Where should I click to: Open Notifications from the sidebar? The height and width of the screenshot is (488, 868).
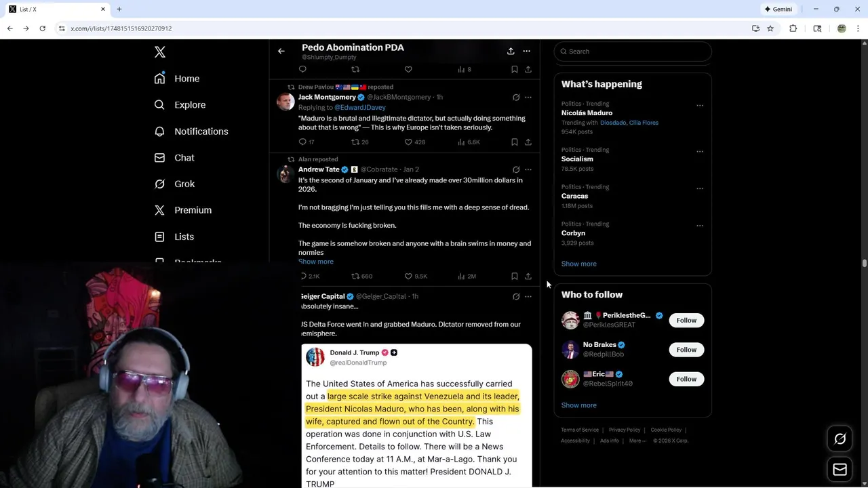click(x=191, y=131)
